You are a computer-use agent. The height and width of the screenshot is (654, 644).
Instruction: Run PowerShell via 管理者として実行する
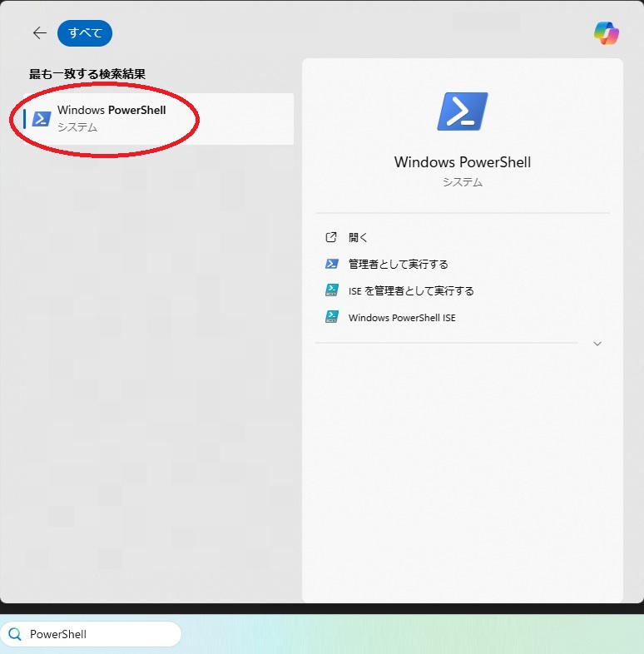398,264
